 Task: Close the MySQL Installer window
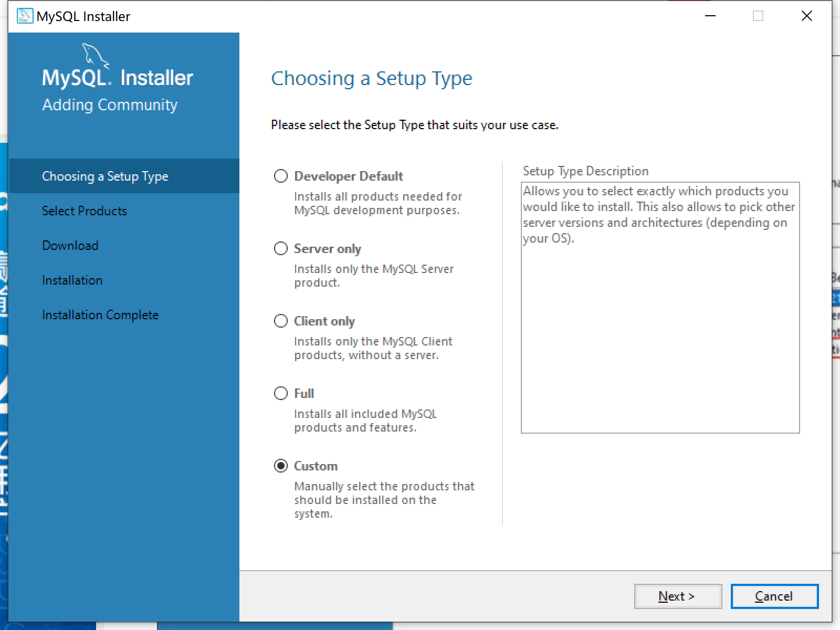tap(807, 16)
